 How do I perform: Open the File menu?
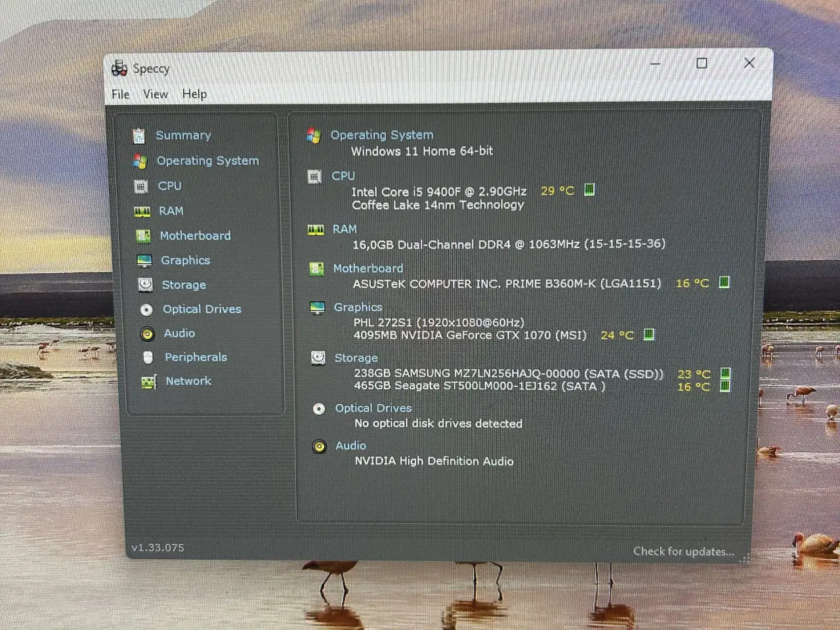coord(121,94)
